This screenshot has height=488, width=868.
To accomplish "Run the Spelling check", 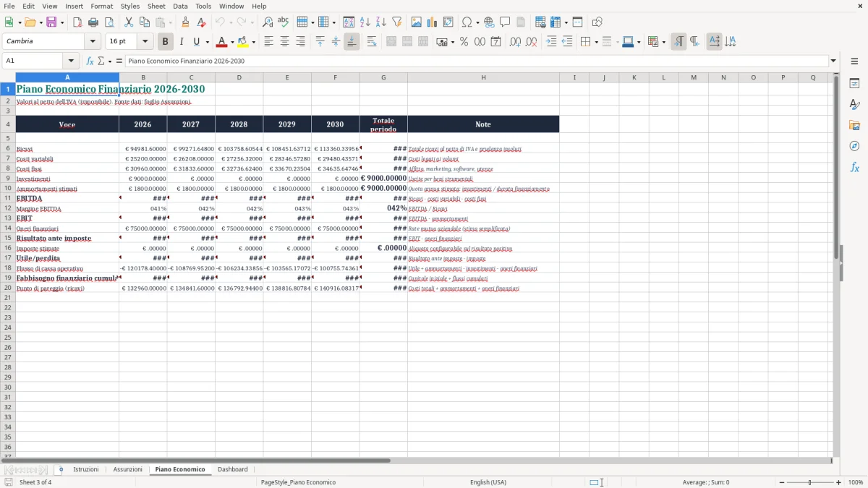I will point(284,22).
